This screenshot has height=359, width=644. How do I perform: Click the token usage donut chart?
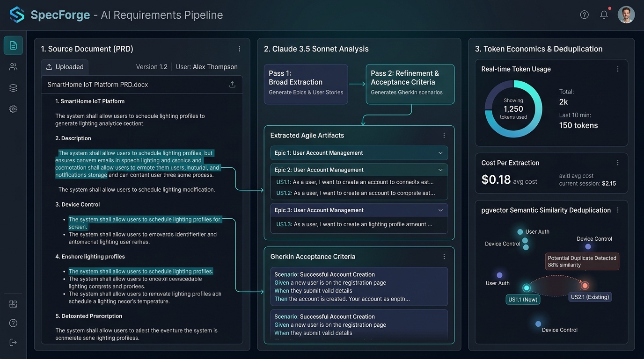[513, 109]
